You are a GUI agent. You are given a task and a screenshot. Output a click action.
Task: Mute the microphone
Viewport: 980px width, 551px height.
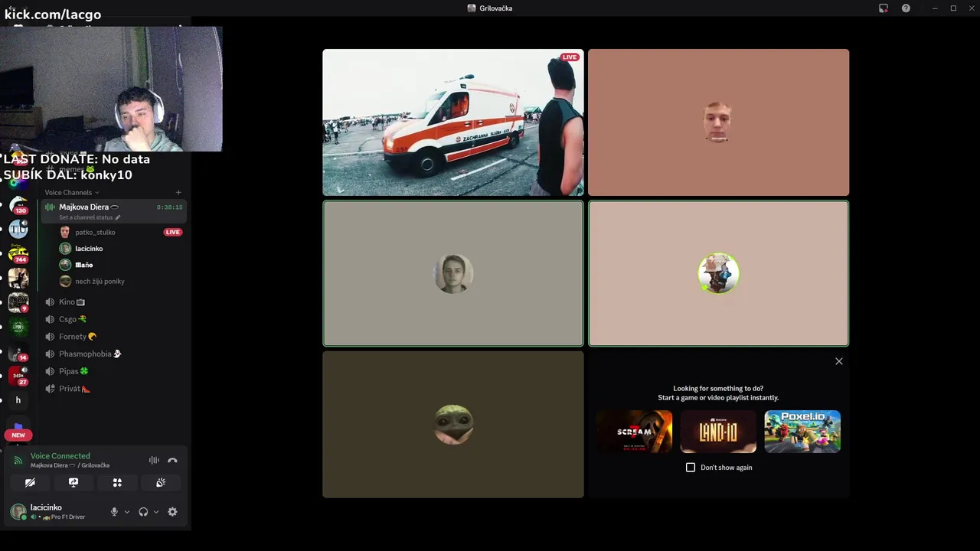coord(114,512)
